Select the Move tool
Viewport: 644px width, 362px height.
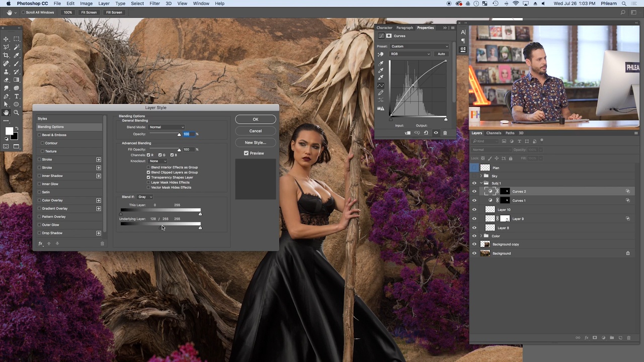[6, 39]
